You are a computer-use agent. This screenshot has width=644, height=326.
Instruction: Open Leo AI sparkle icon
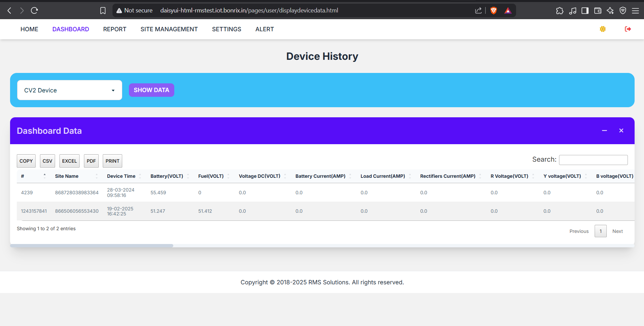click(x=610, y=10)
